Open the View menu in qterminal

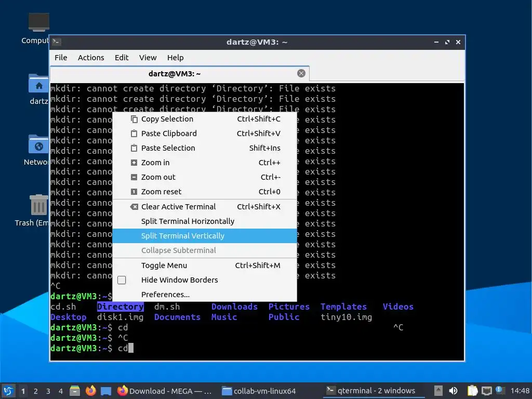(x=148, y=58)
